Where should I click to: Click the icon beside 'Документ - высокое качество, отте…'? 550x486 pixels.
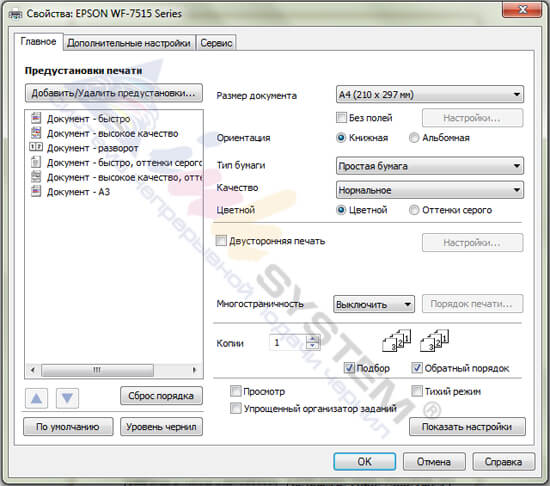pos(36,176)
